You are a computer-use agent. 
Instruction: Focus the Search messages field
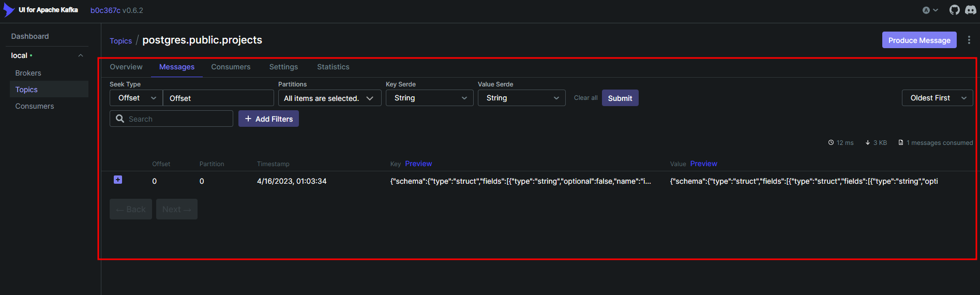(171, 119)
